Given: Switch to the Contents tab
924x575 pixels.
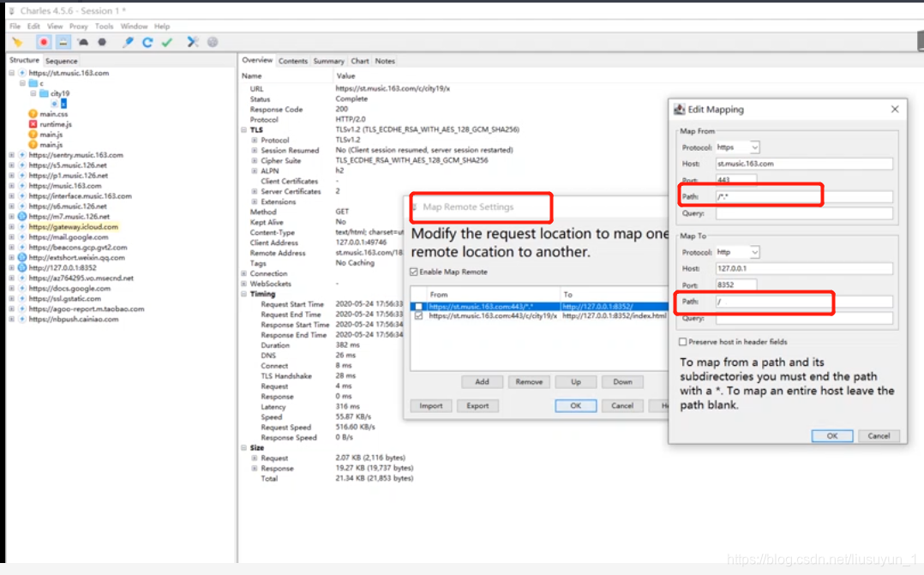Looking at the screenshot, I should pyautogui.click(x=293, y=61).
